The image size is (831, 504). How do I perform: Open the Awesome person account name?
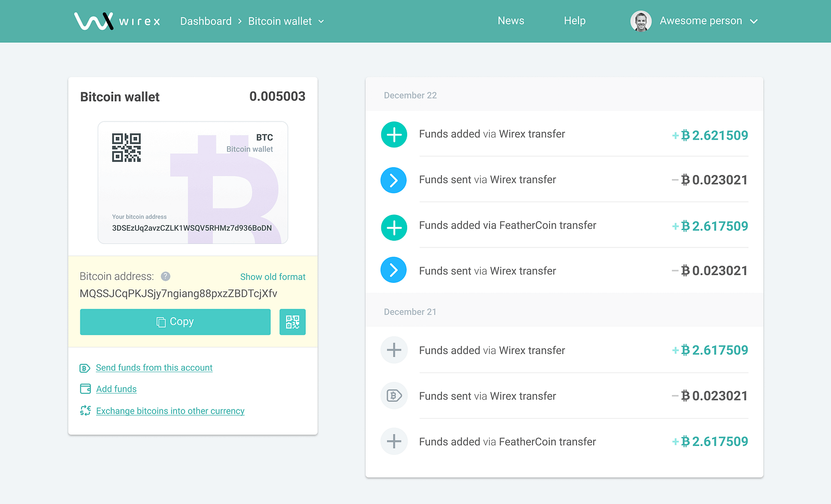701,21
